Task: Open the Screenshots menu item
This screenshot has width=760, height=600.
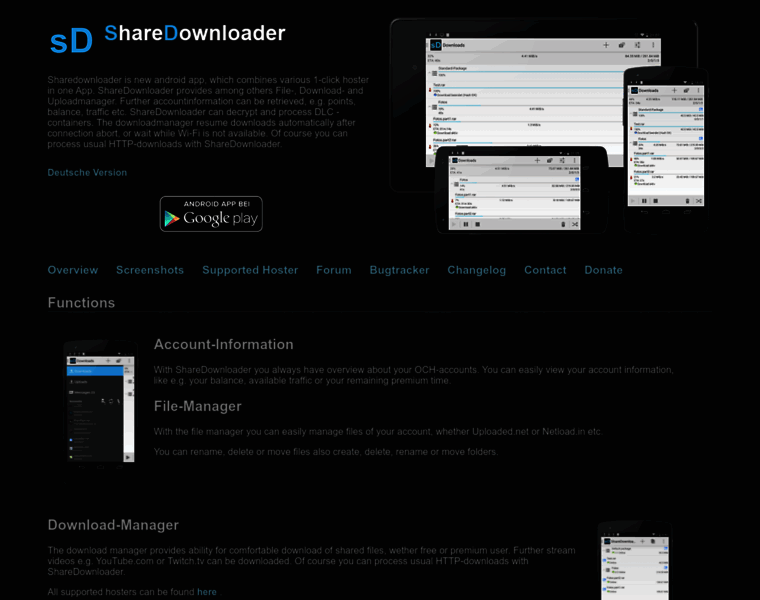Action: click(150, 270)
